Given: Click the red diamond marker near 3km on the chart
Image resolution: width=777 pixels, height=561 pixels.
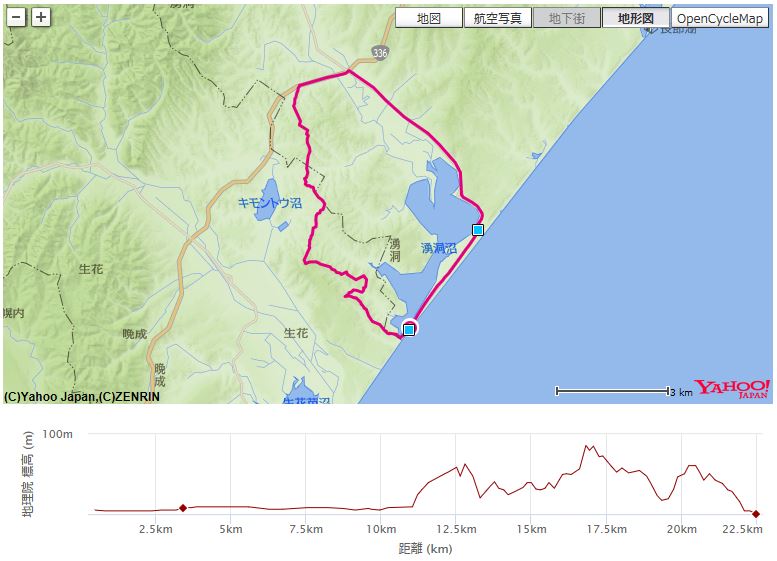Looking at the screenshot, I should [x=182, y=508].
